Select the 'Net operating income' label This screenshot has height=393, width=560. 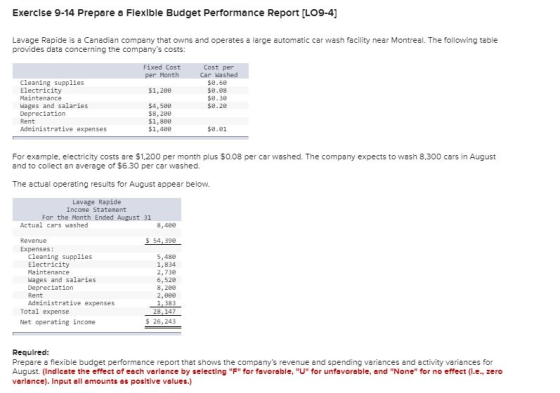click(58, 322)
